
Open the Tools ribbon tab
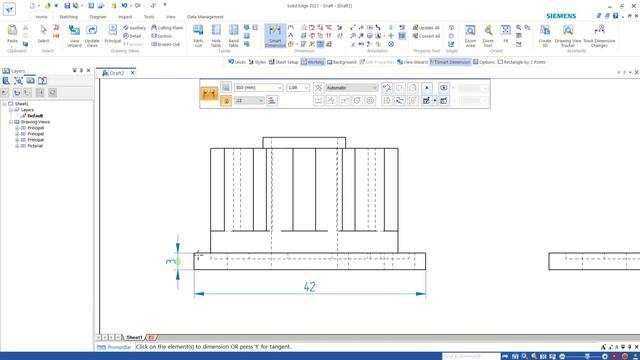pyautogui.click(x=149, y=17)
